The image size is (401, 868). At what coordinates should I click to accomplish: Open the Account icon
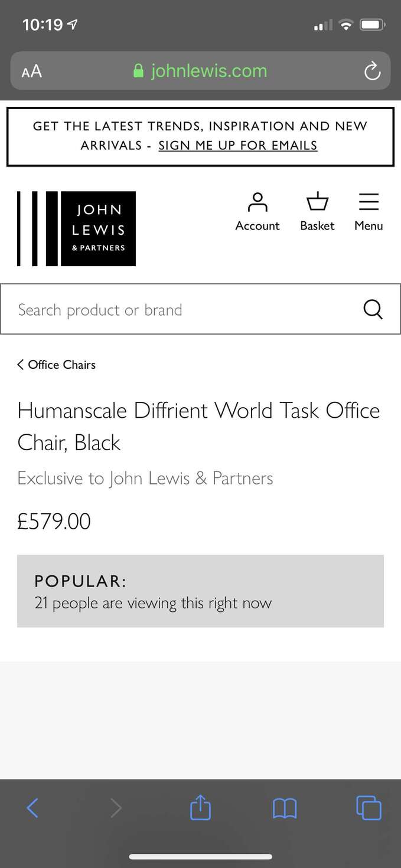click(x=257, y=211)
